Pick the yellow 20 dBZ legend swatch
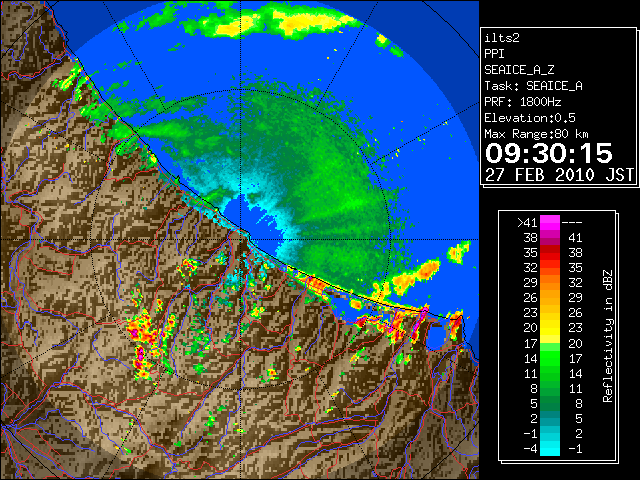This screenshot has height=480, width=640. (550, 328)
